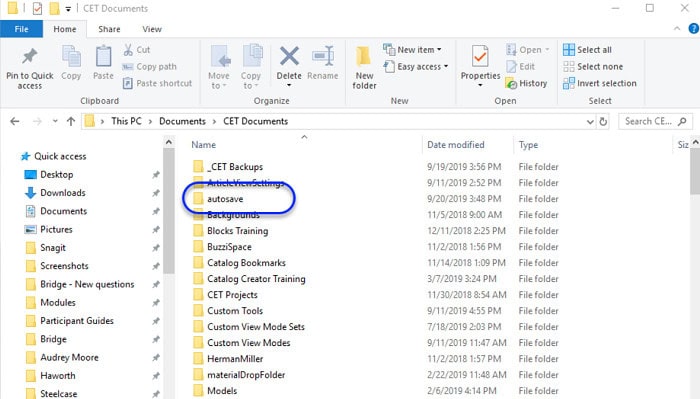Click the Copy ribbon icon
Viewport: 700px width, 399px height.
point(71,57)
